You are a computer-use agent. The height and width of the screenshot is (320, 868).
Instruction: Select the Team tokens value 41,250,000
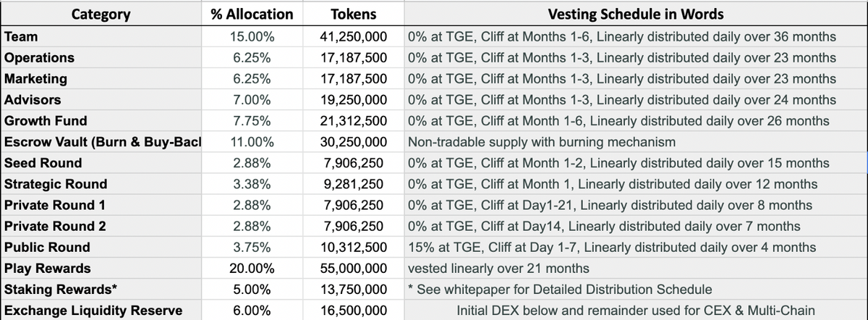coord(354,36)
